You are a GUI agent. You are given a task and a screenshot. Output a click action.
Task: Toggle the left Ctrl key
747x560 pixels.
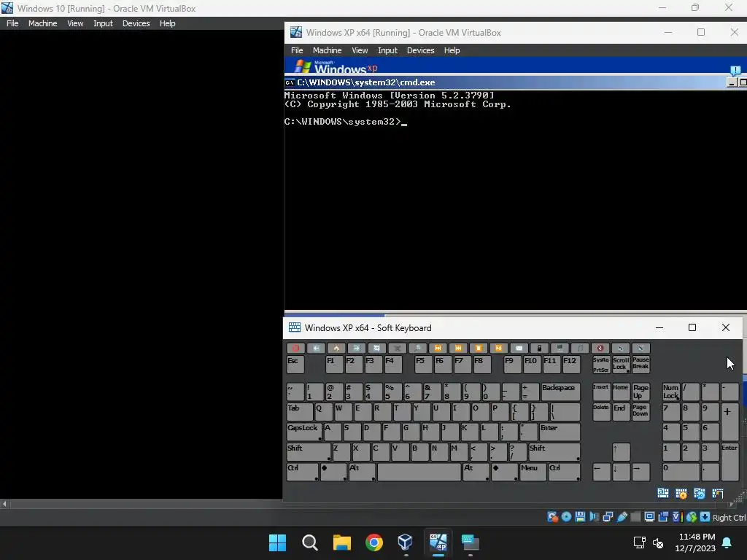(x=303, y=472)
